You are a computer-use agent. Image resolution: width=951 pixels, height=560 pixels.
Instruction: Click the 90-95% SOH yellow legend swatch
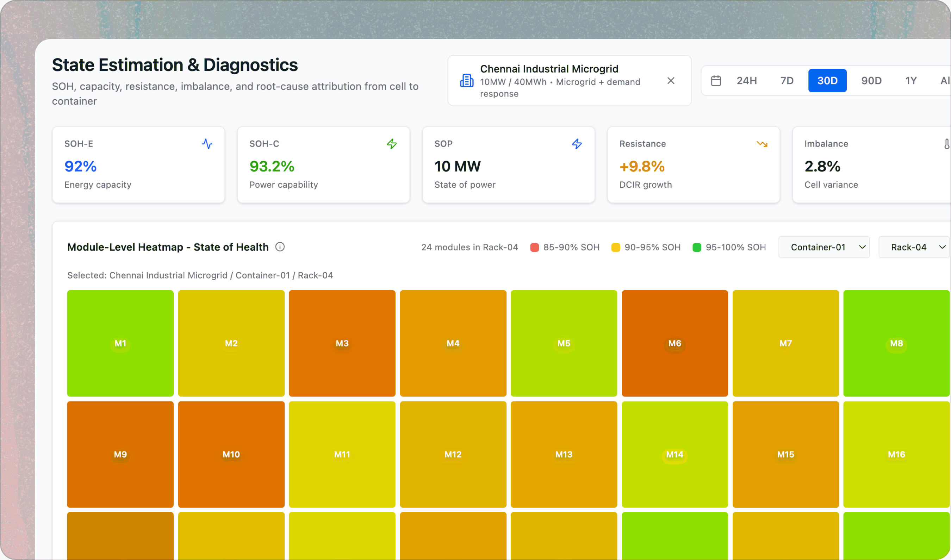click(616, 247)
